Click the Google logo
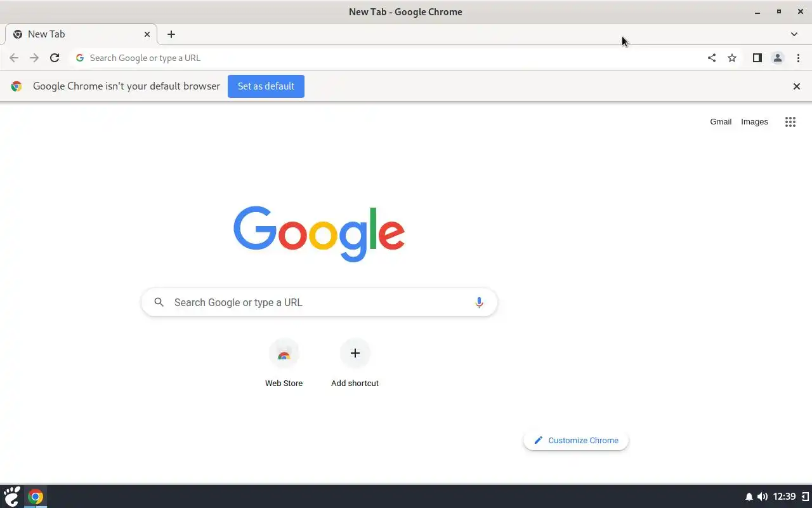The image size is (812, 508). (x=319, y=234)
